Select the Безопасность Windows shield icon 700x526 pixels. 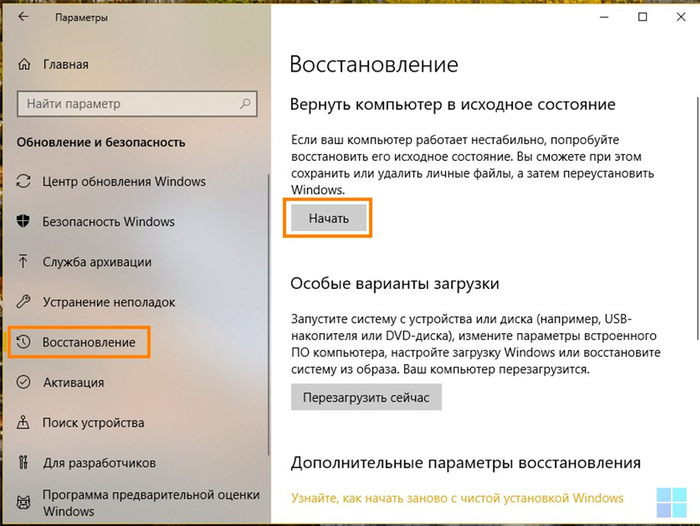coord(24,222)
